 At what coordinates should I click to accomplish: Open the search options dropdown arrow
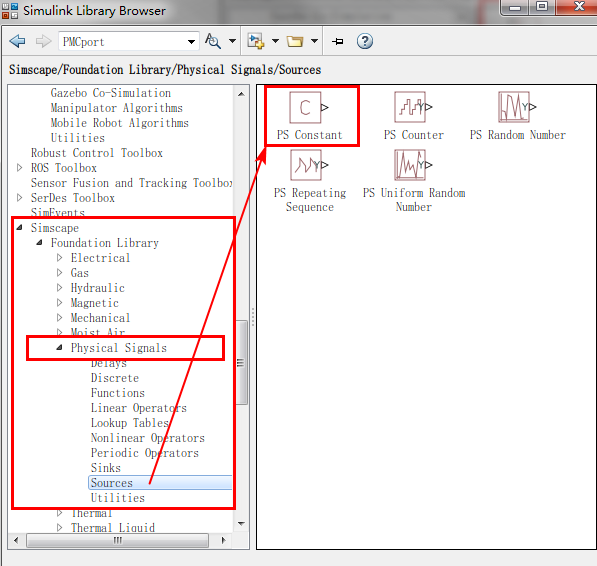[x=232, y=41]
